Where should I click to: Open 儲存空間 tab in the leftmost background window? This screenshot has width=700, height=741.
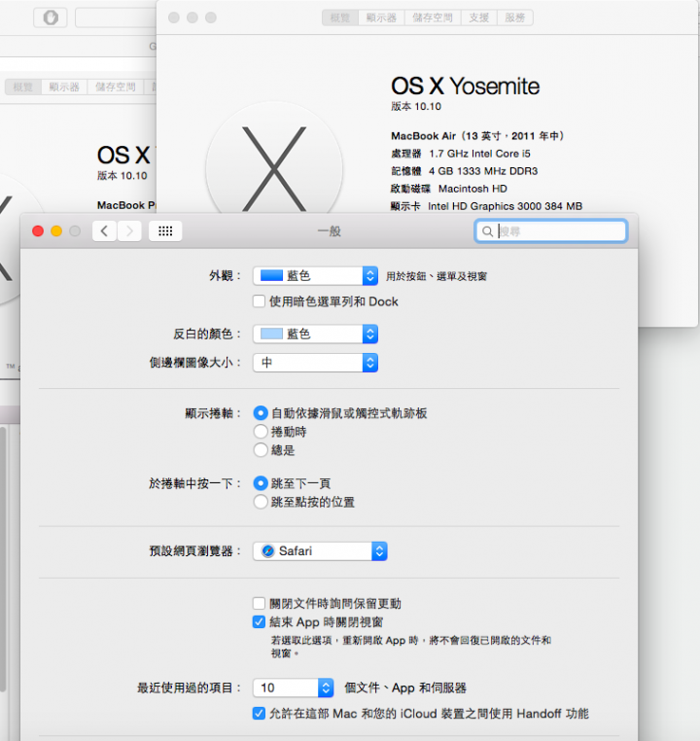[x=116, y=87]
